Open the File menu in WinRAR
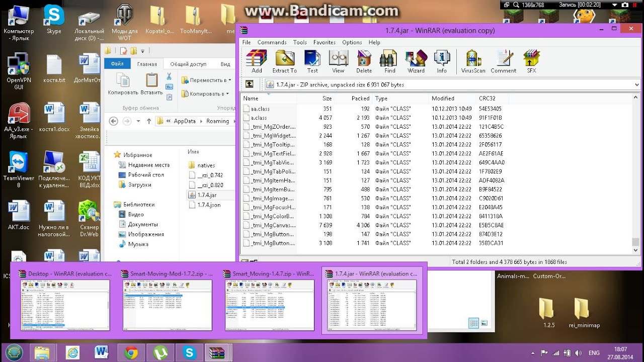The height and width of the screenshot is (362, 644). [x=247, y=42]
